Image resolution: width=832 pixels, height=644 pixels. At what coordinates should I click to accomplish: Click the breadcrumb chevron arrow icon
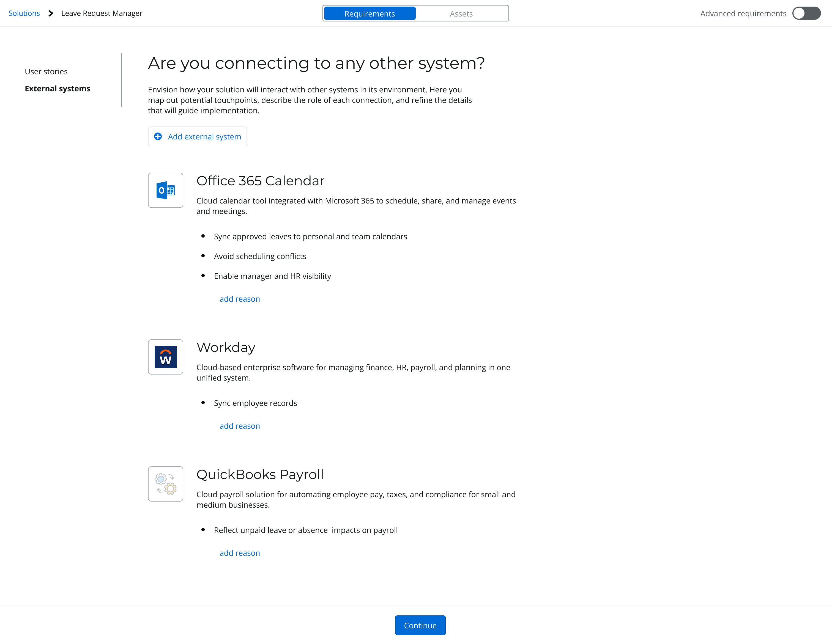51,13
